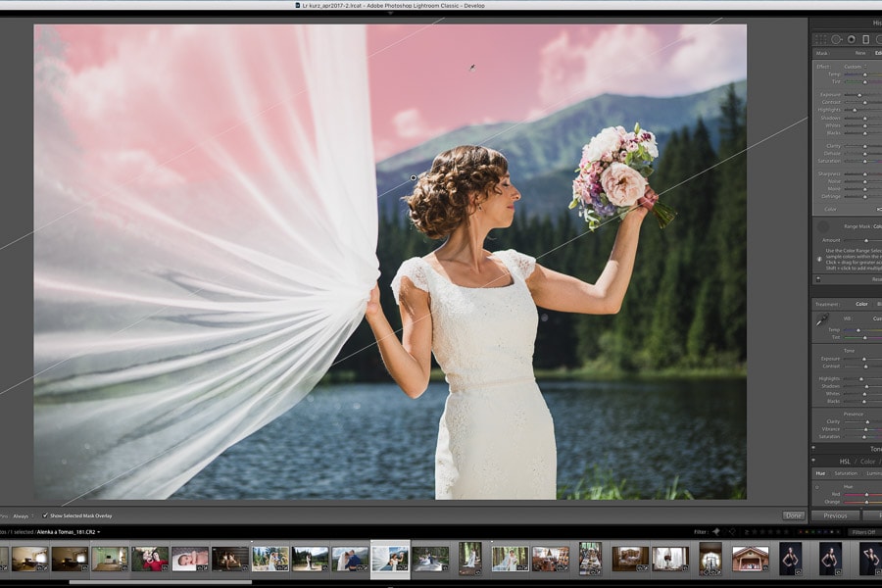
Task: Click the Done button
Action: coord(794,515)
